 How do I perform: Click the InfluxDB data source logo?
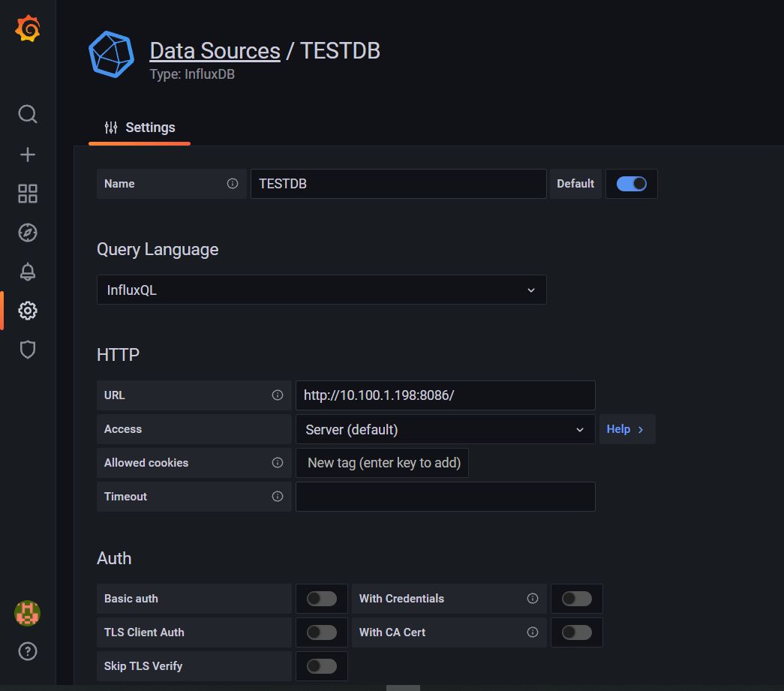(112, 55)
